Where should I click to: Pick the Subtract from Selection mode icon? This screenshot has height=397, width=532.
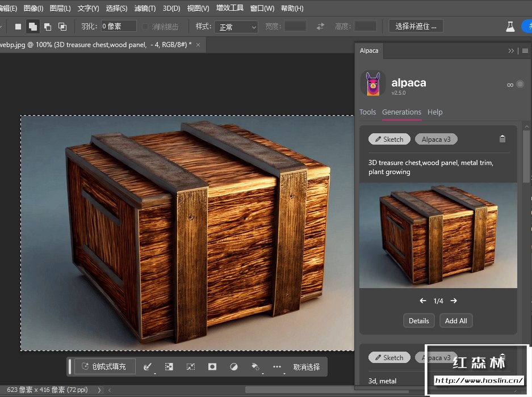point(48,27)
